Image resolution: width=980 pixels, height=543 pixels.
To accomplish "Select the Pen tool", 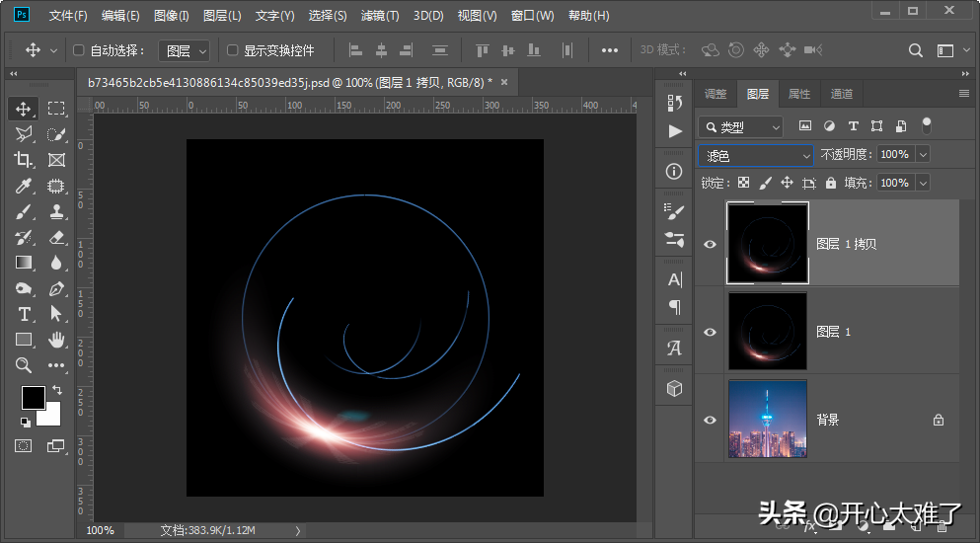I will [56, 288].
